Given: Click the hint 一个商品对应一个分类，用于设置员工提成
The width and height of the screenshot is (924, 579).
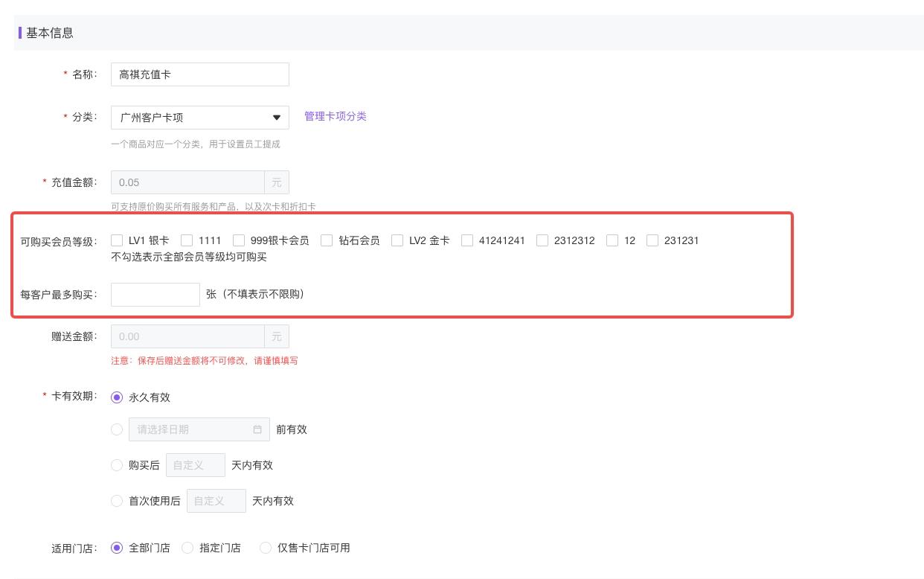Looking at the screenshot, I should [196, 144].
